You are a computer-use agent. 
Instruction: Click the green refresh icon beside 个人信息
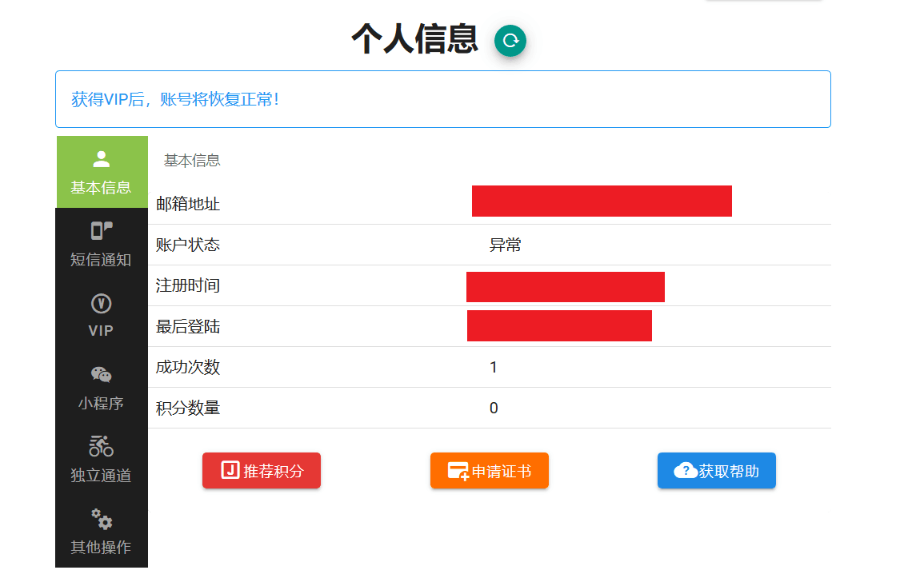tap(510, 41)
